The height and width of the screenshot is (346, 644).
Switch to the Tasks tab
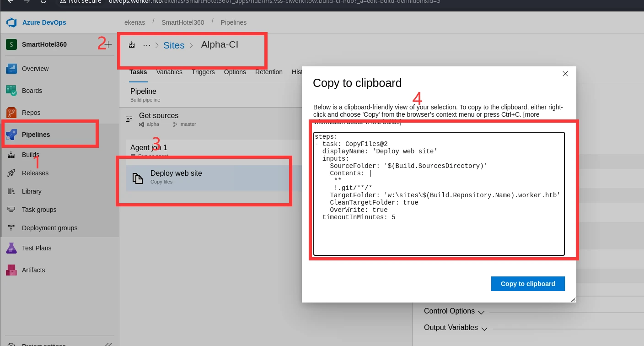(x=138, y=72)
